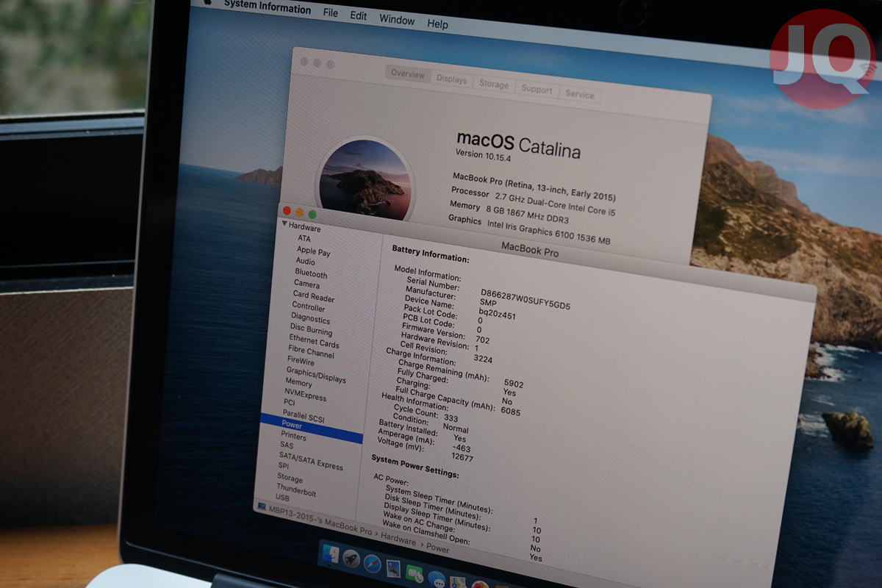Open the Mail stamp icon in Dock
Screen dimensions: 882x588
[393, 568]
